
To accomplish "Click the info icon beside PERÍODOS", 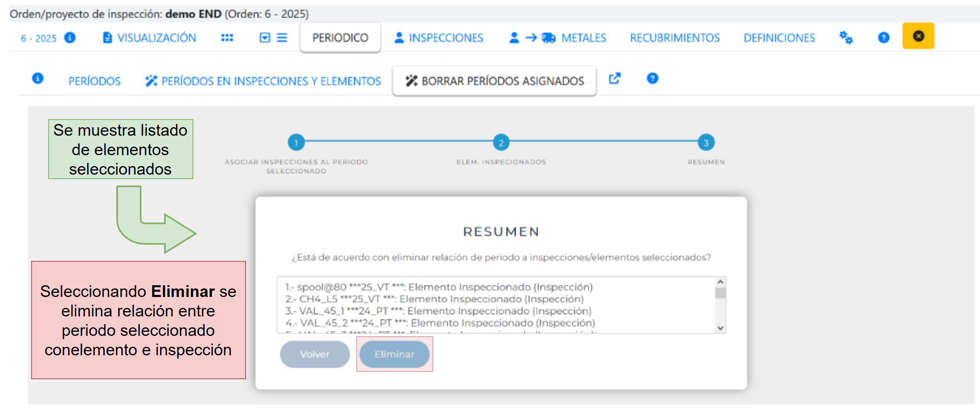I will pyautogui.click(x=38, y=78).
